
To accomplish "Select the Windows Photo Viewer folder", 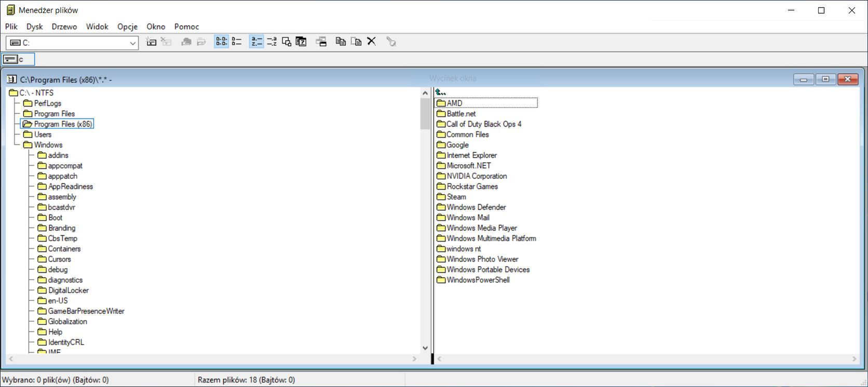I will point(477,259).
